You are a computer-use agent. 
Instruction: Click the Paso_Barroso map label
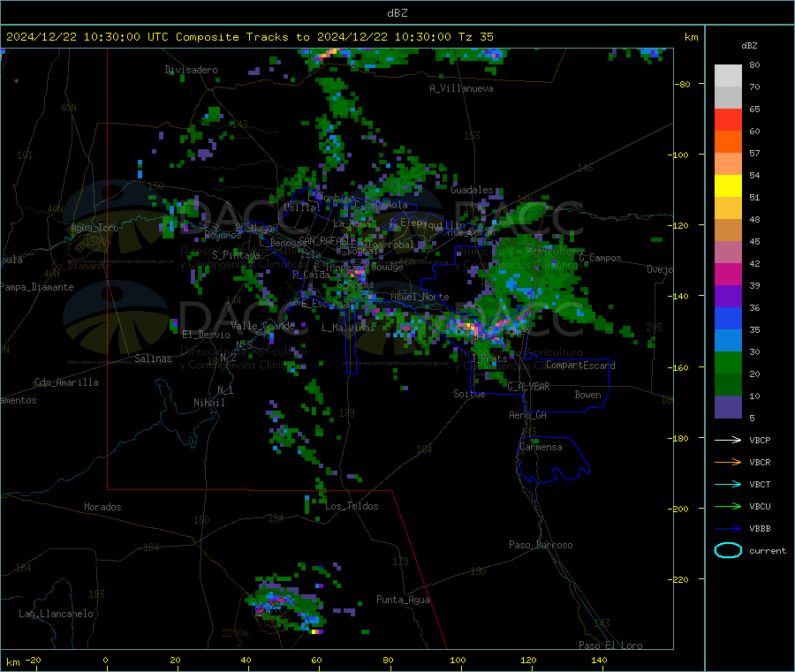click(x=541, y=545)
